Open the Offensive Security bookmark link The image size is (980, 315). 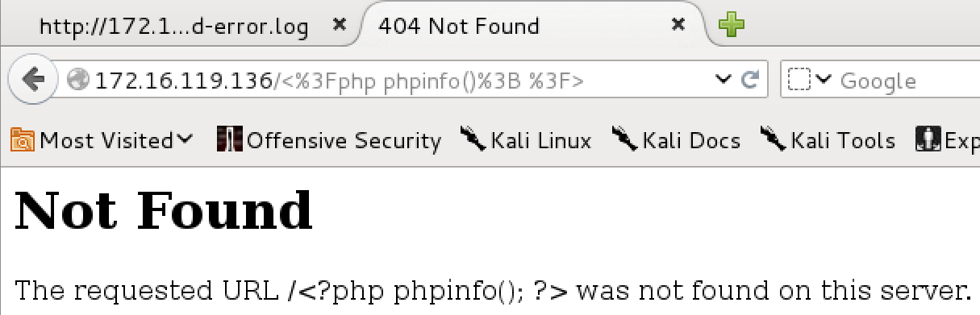(x=329, y=140)
